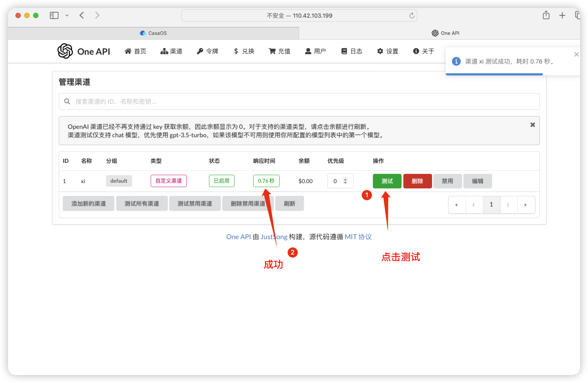Switch to the One API browser tab
This screenshot has width=588, height=383.
[x=445, y=33]
